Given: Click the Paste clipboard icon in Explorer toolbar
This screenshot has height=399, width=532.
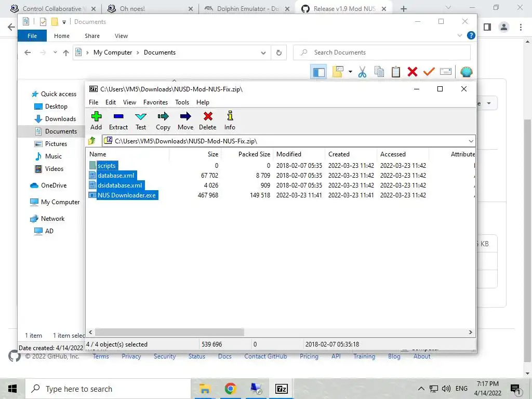Looking at the screenshot, I should point(395,72).
